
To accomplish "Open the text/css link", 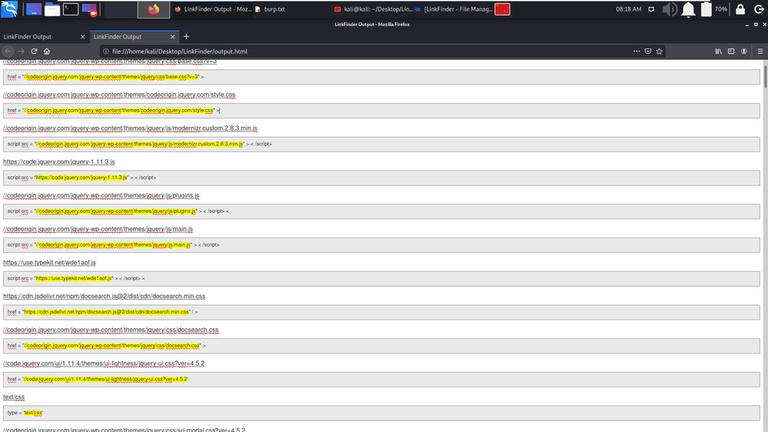I will point(14,397).
